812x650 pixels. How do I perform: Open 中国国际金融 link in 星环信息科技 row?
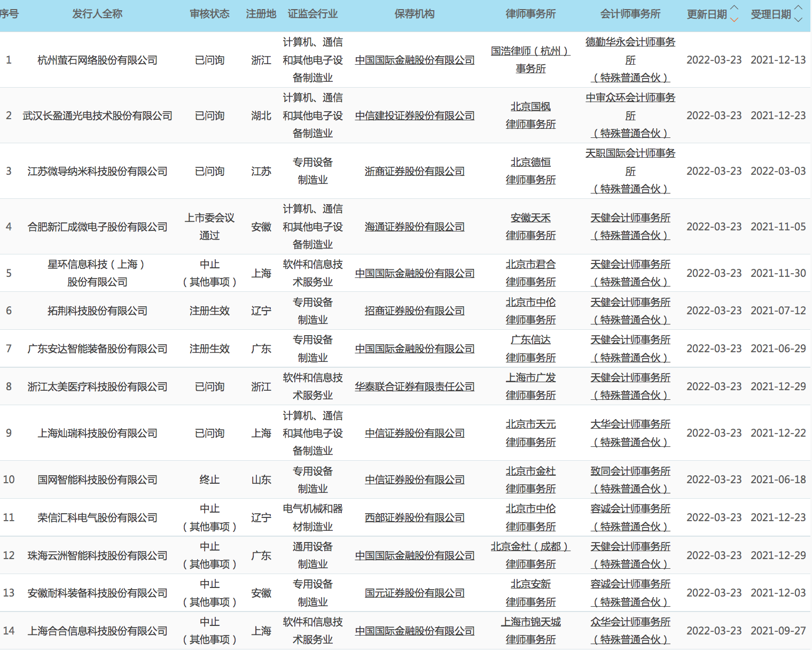[x=415, y=273]
